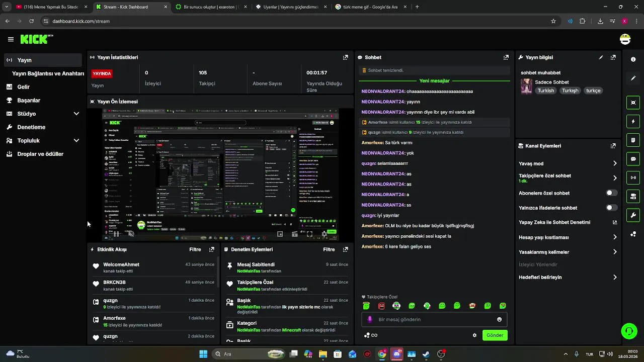Toggle the wrench stream info widget icon

pos(633,215)
